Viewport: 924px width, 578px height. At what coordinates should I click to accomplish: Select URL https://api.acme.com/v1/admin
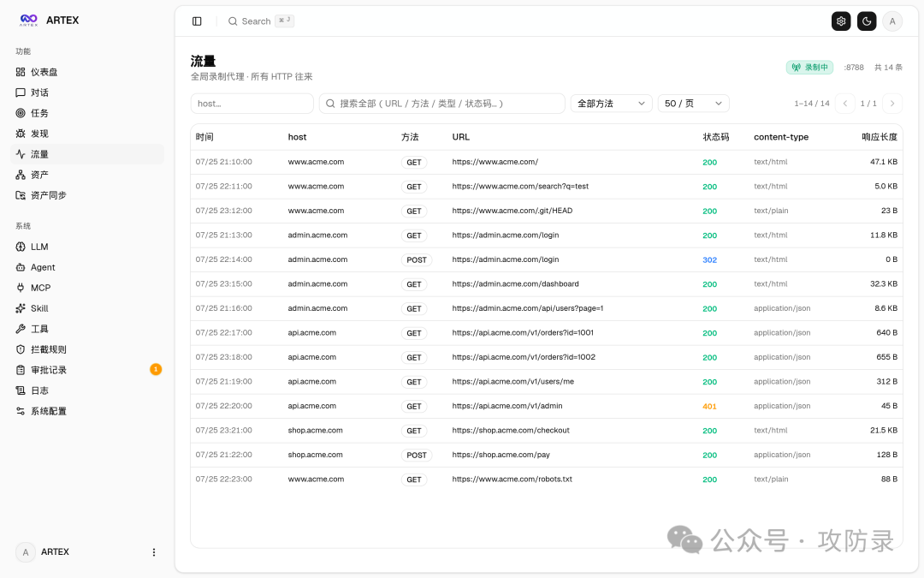click(507, 406)
